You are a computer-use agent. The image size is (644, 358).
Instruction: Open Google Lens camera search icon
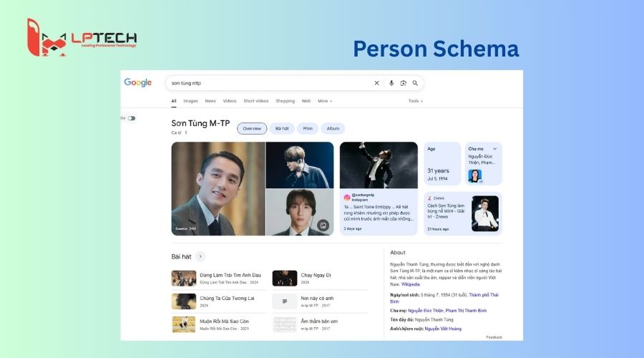(x=404, y=83)
